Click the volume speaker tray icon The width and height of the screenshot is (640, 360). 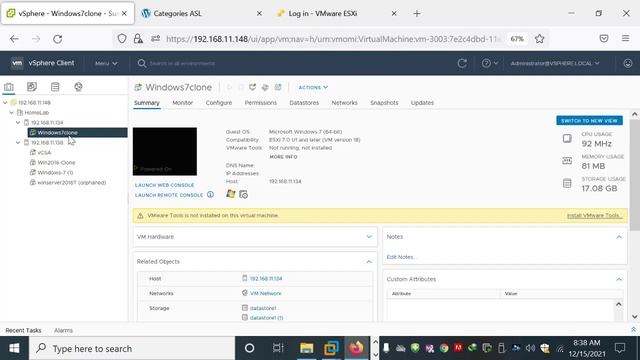click(530, 348)
